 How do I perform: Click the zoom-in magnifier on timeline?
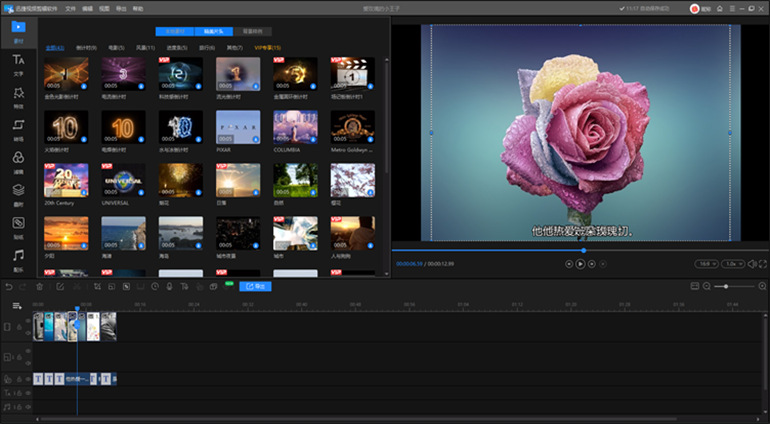pyautogui.click(x=762, y=286)
